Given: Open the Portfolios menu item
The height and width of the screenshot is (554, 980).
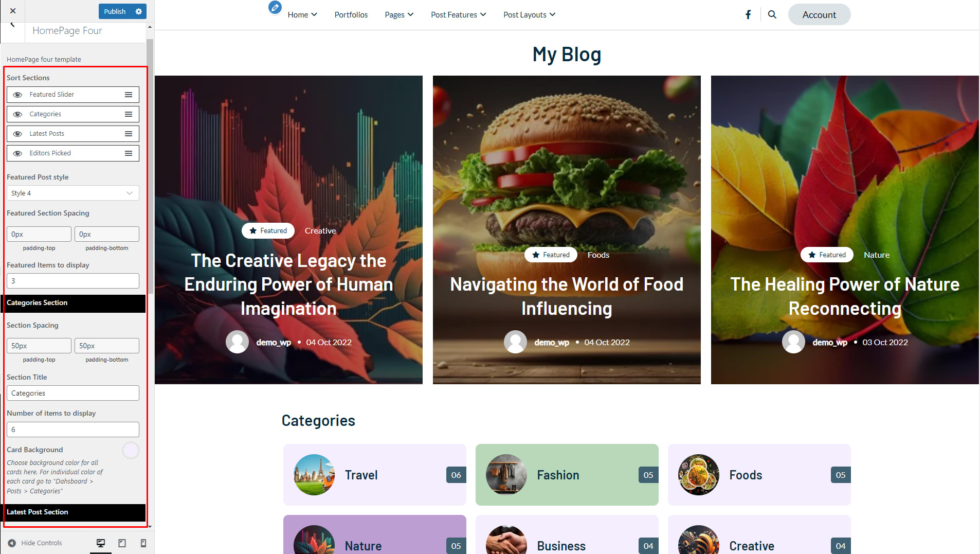Looking at the screenshot, I should click(x=351, y=14).
